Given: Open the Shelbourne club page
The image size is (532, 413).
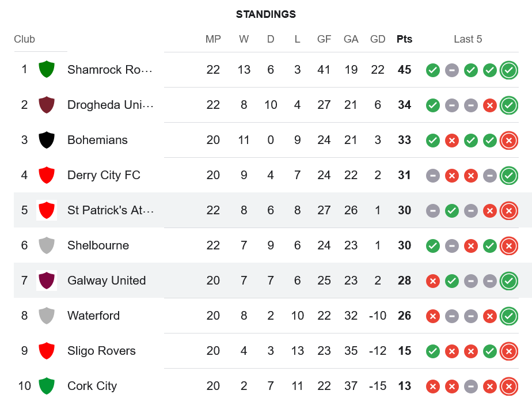Looking at the screenshot, I should 98,245.
